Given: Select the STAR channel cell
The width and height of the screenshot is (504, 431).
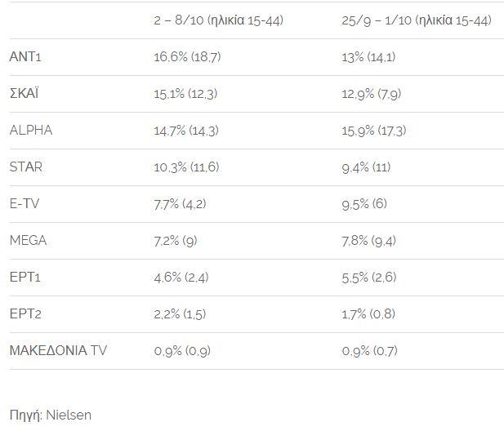Looking at the screenshot, I should click(26, 167).
